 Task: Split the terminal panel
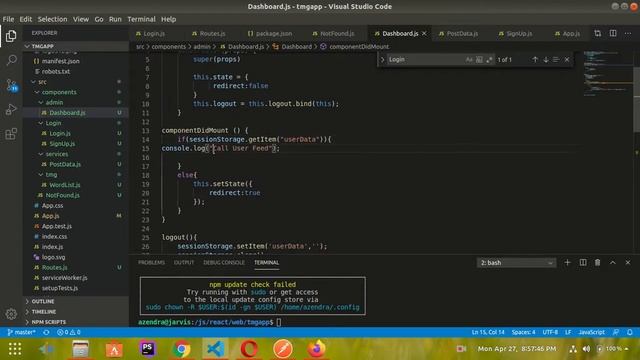click(x=583, y=262)
